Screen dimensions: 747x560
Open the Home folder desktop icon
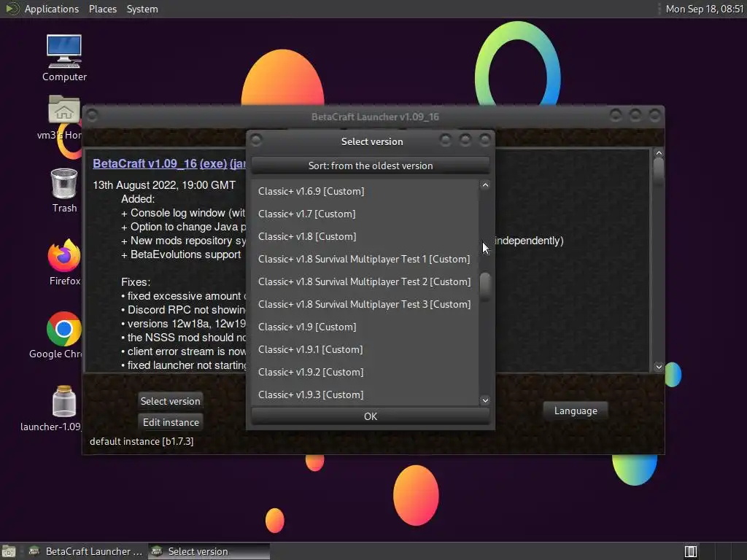click(x=64, y=119)
